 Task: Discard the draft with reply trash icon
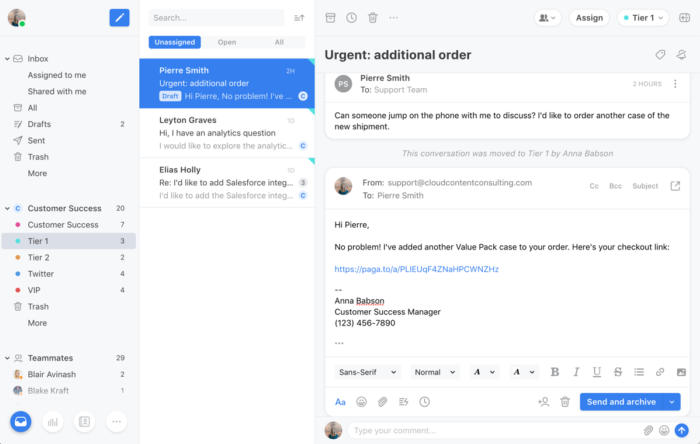coord(565,402)
